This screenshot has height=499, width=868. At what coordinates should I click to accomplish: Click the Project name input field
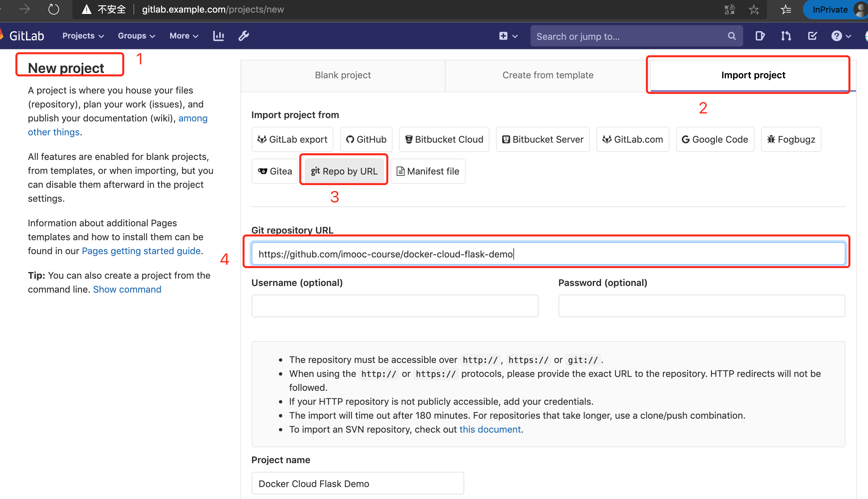coord(358,483)
